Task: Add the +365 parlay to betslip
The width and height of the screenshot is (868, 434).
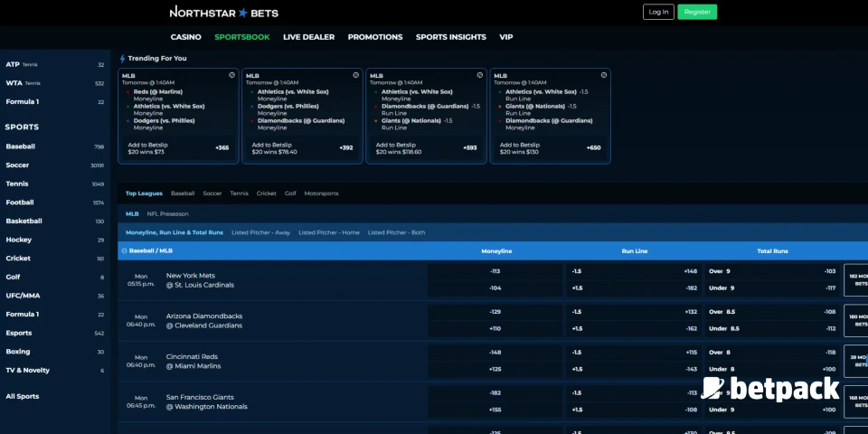Action: [x=178, y=147]
